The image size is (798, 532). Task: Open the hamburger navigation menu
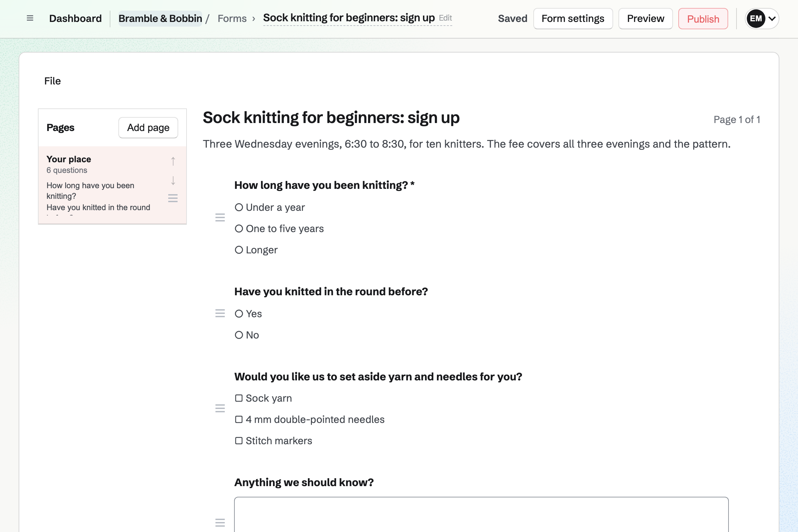coord(30,18)
